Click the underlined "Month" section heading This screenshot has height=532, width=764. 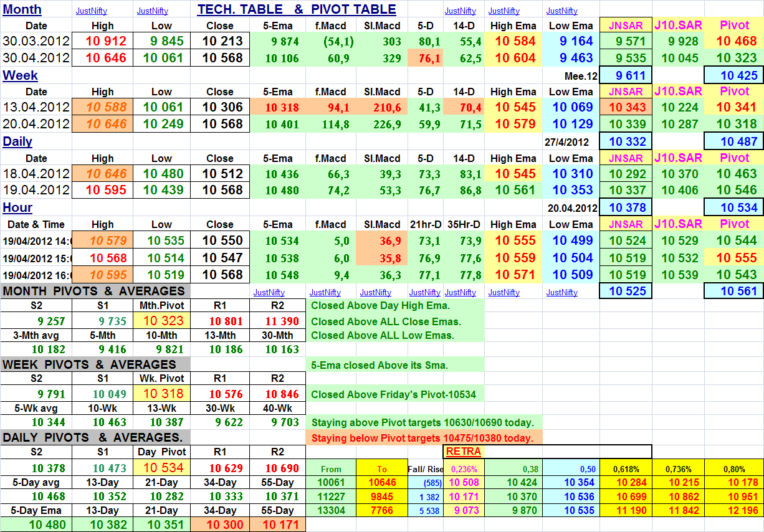click(x=22, y=9)
